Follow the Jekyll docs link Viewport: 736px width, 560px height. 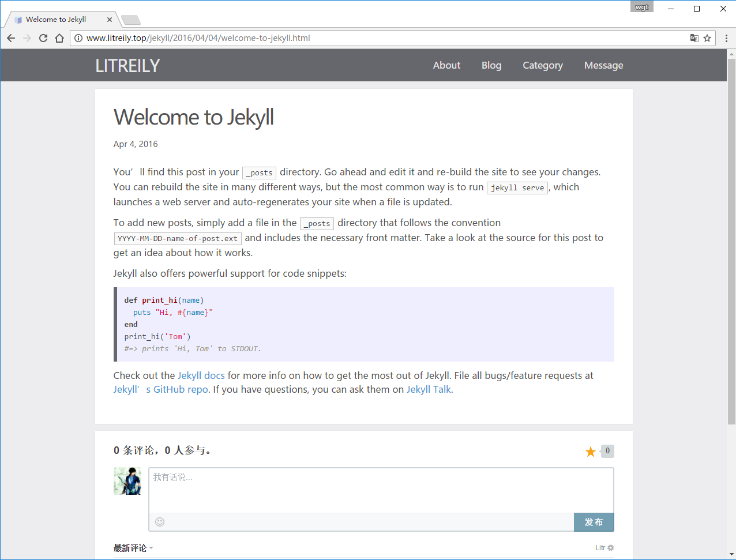201,375
